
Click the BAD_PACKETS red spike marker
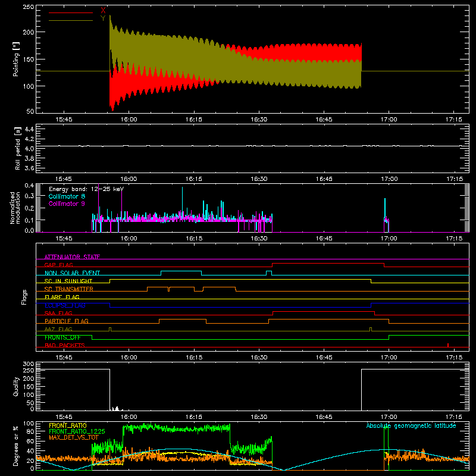pos(448,345)
